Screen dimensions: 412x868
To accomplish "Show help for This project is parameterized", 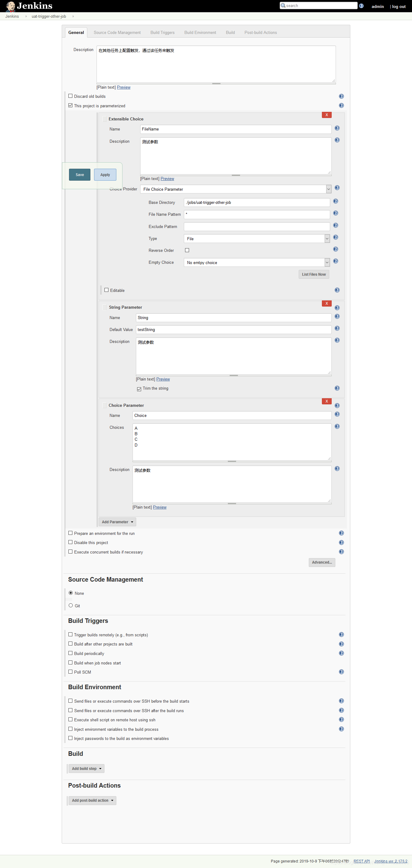I will (341, 105).
